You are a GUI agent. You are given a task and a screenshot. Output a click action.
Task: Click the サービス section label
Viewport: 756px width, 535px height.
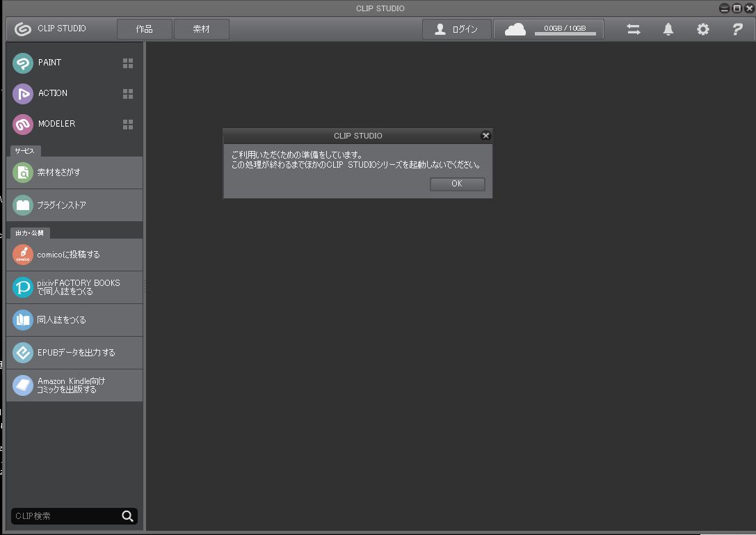click(x=25, y=151)
